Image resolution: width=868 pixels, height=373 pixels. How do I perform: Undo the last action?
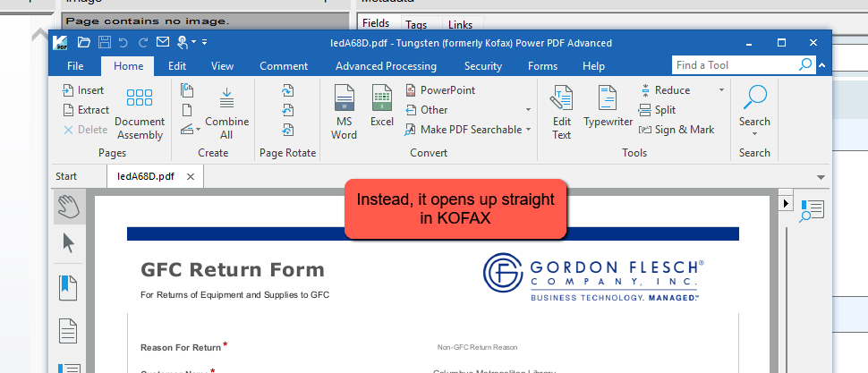tap(123, 42)
